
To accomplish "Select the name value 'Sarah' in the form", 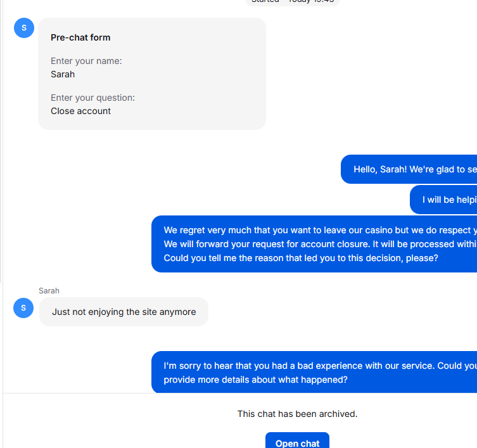I will point(63,74).
